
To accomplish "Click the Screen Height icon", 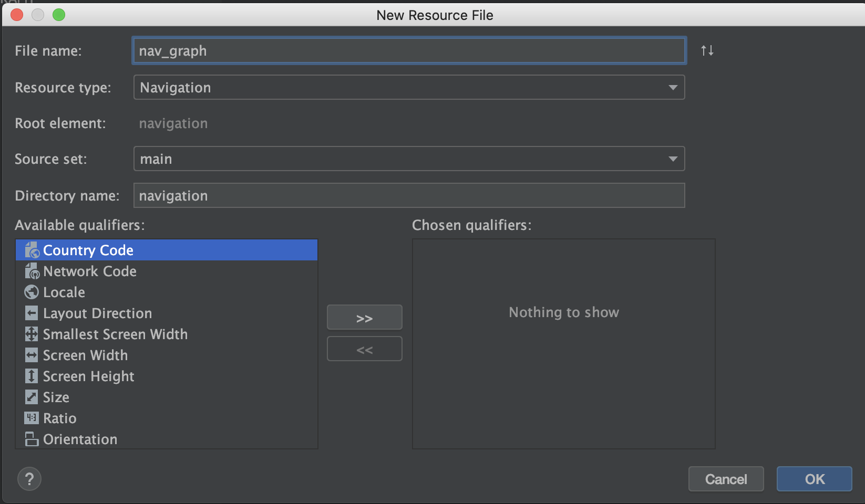I will pos(32,376).
